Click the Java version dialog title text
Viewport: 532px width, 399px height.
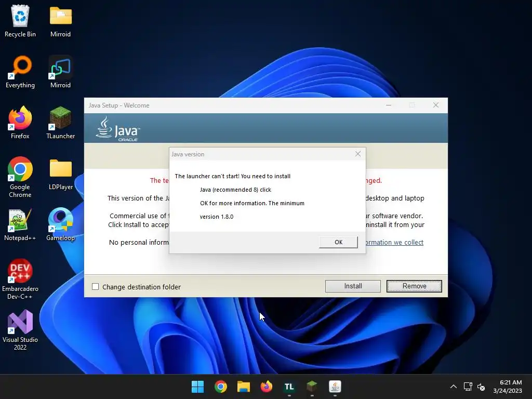tap(188, 154)
